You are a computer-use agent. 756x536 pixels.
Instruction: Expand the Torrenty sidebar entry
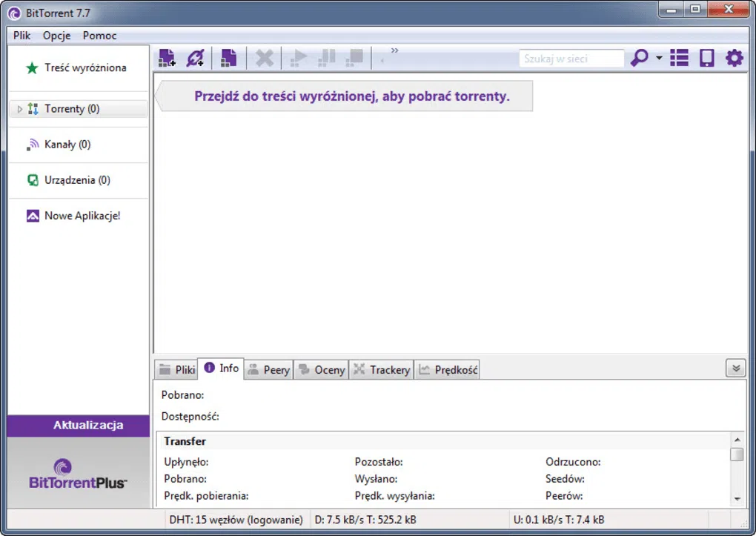tap(19, 108)
